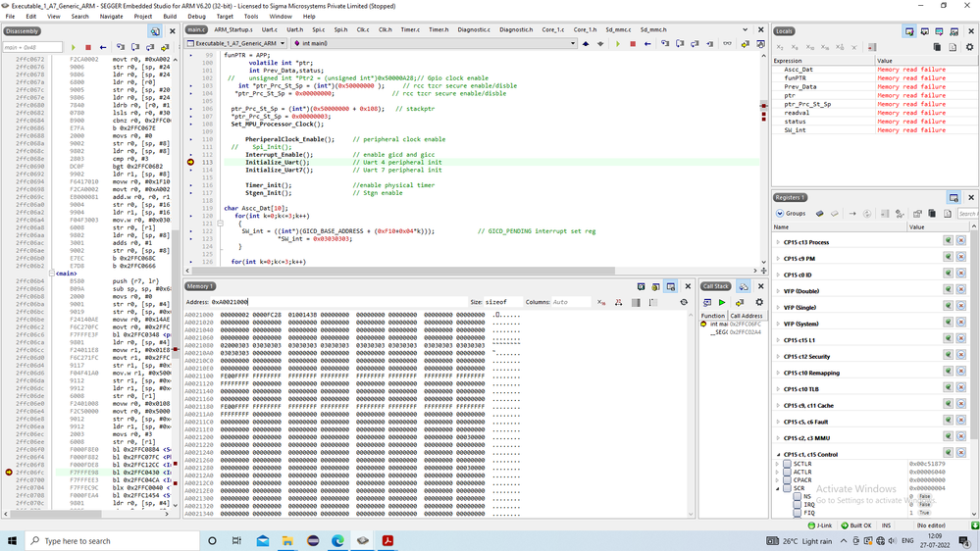This screenshot has width=980, height=551.
Task: Collapse CP15 c1, c15 Control group
Action: (x=778, y=455)
